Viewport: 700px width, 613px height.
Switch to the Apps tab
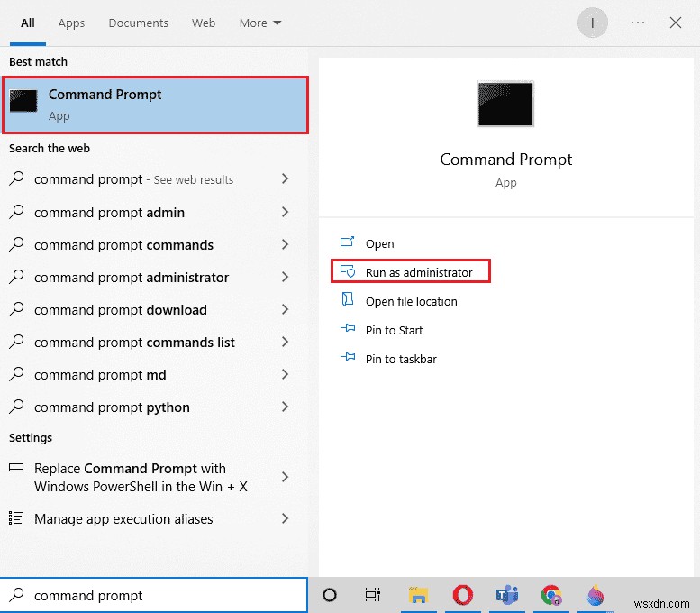[71, 23]
